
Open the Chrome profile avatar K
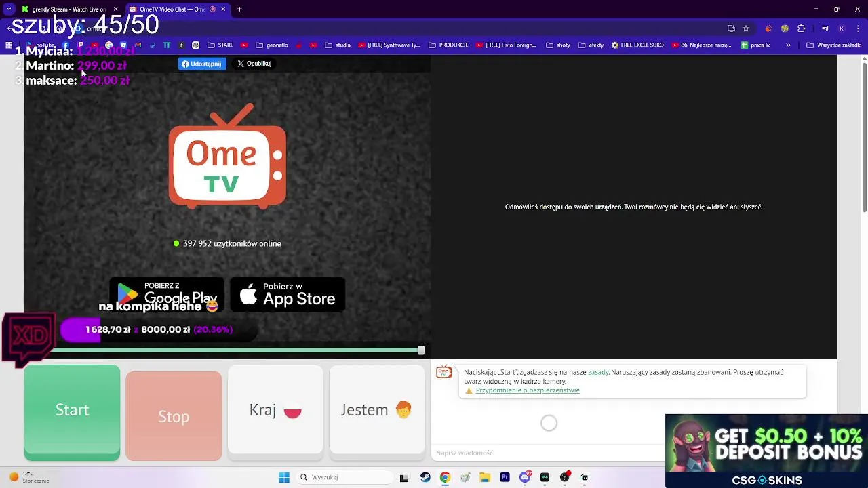pos(842,28)
